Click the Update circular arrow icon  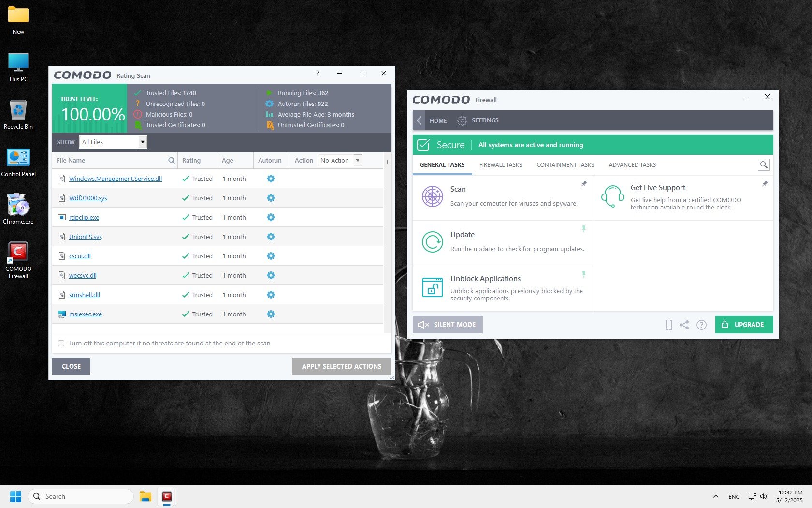[432, 242]
